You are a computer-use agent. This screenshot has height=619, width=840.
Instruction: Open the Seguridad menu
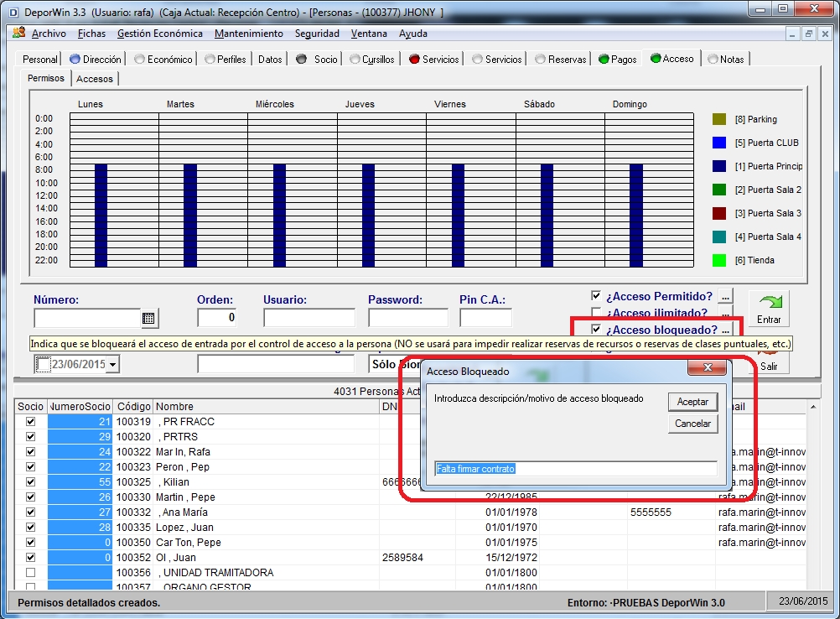pyautogui.click(x=317, y=34)
